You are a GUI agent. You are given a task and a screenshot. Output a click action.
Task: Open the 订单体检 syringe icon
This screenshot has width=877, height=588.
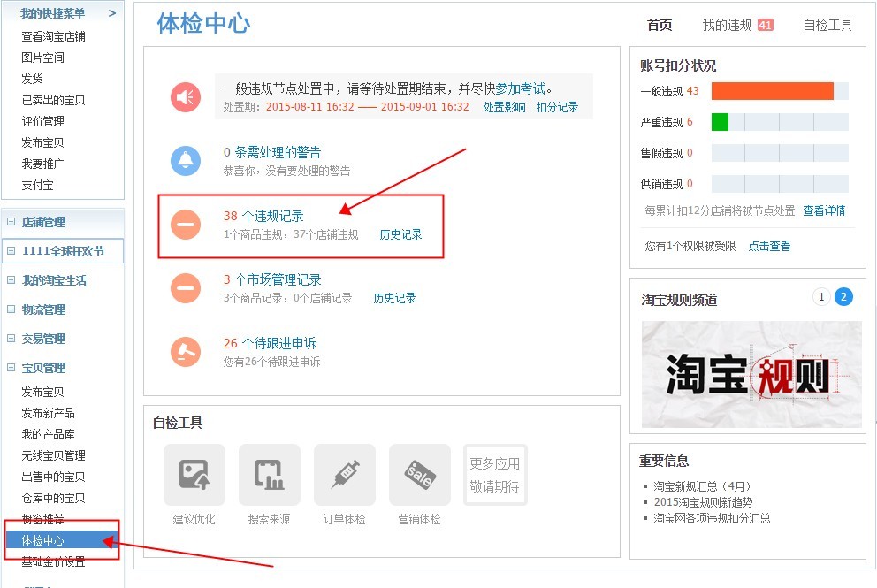tap(345, 475)
